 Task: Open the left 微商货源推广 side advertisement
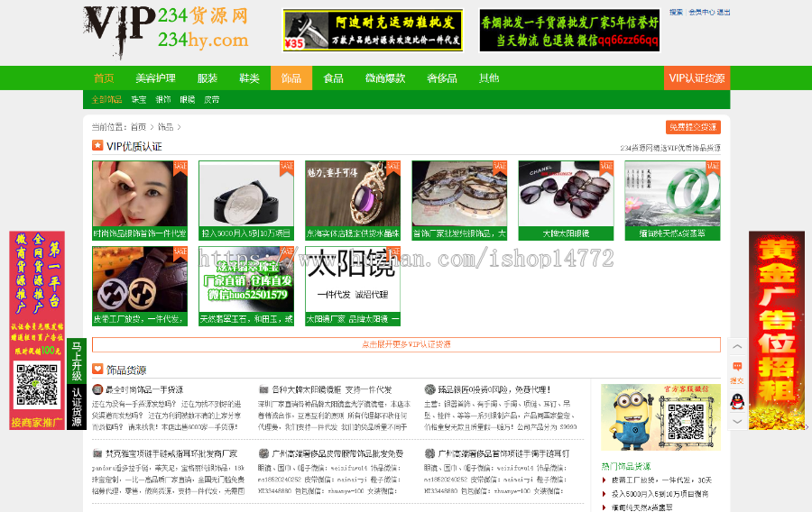(37, 330)
